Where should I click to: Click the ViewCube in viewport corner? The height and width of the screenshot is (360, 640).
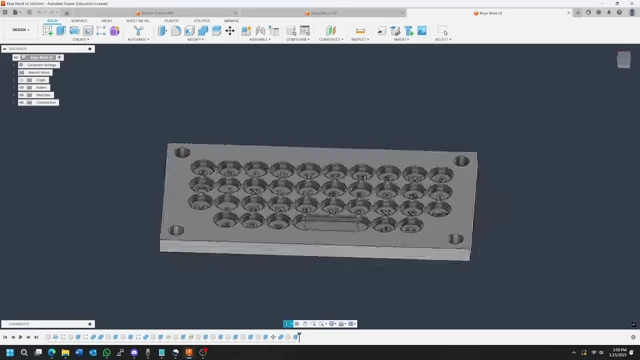point(624,60)
